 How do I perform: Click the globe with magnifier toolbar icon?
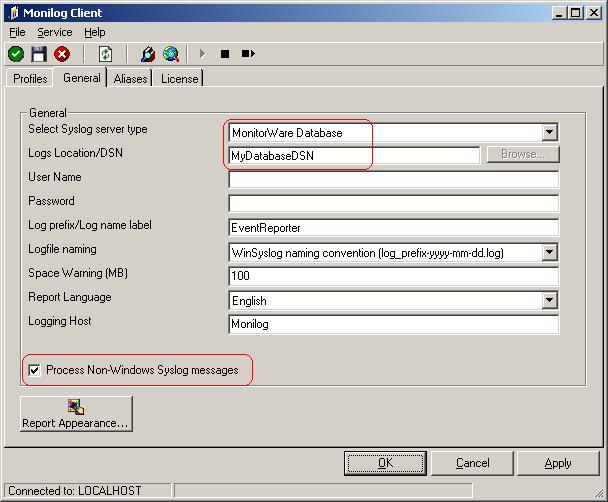(x=171, y=54)
